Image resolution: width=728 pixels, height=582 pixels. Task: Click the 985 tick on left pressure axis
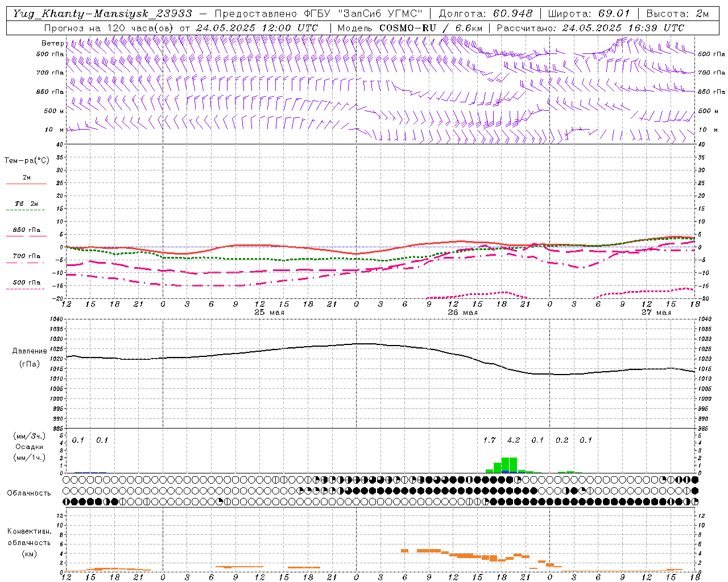(x=57, y=429)
